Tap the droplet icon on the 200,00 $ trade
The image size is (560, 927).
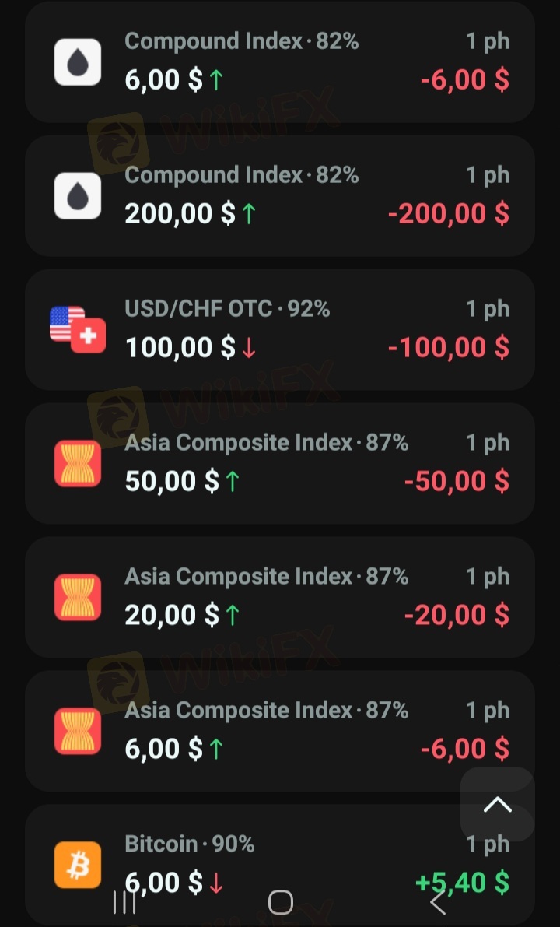(78, 196)
